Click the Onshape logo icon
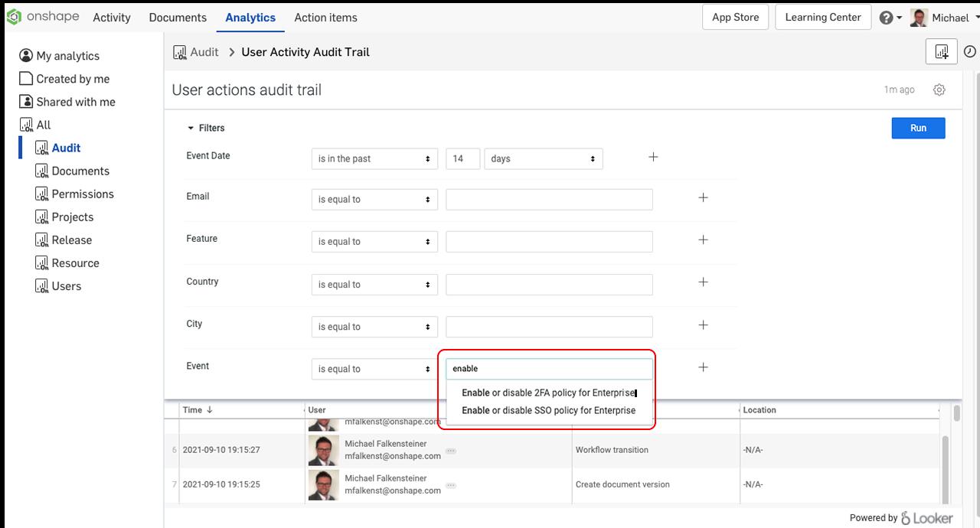The image size is (980, 528). [14, 17]
